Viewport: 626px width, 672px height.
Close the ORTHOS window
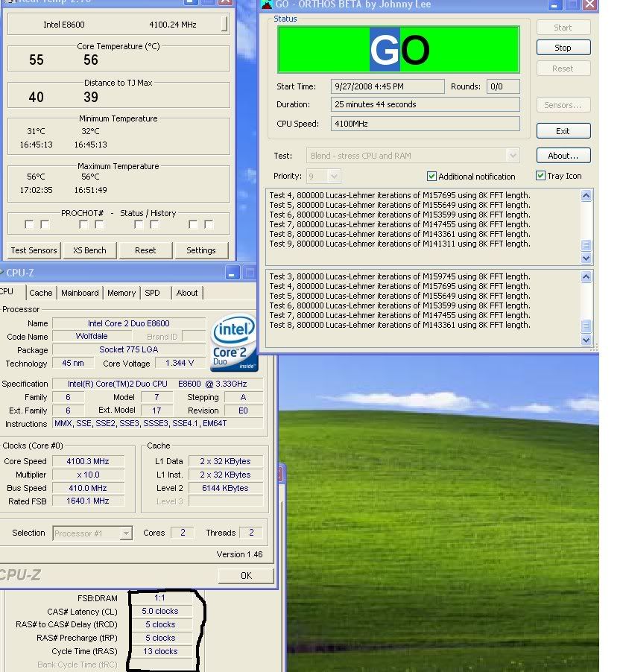click(x=590, y=4)
